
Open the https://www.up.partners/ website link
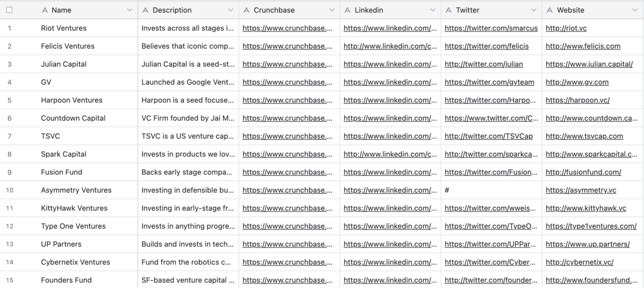[x=588, y=244]
